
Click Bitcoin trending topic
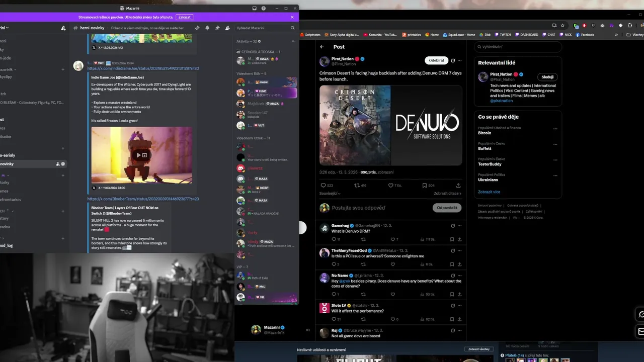[x=485, y=133]
